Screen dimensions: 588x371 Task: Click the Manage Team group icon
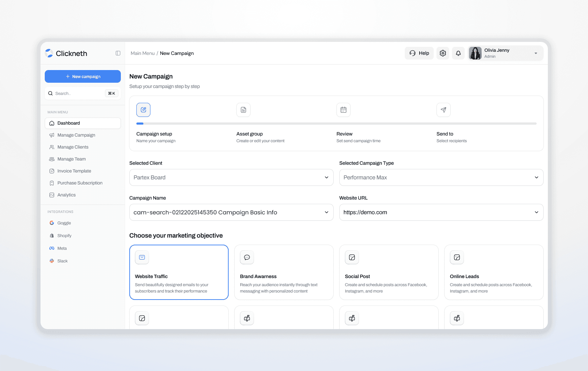click(x=52, y=159)
